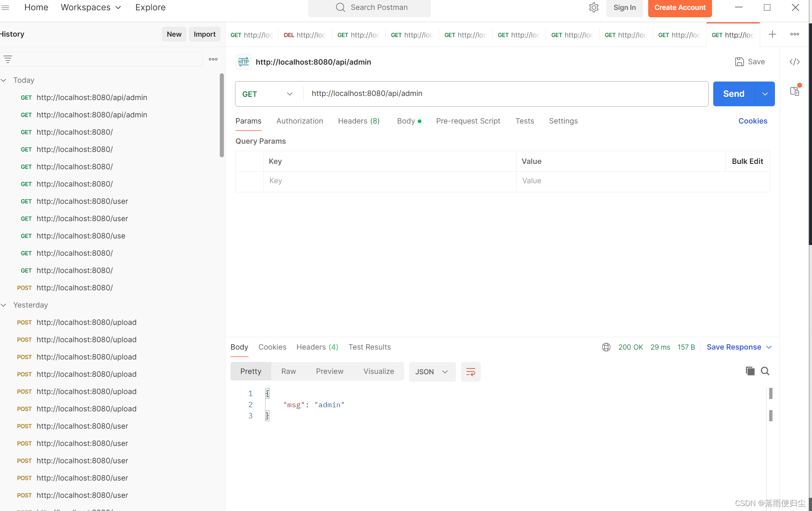Click the Bulk Edit button in Params
The height and width of the screenshot is (511, 812).
(x=747, y=161)
